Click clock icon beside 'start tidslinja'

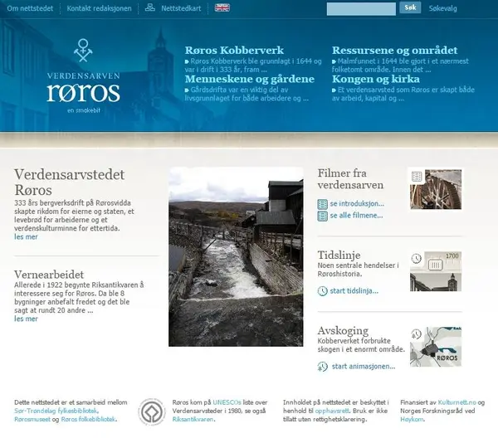pos(323,290)
